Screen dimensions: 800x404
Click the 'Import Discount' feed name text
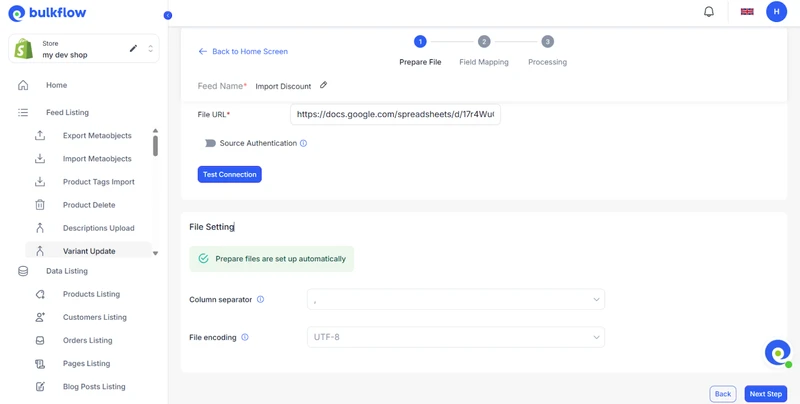pos(283,86)
